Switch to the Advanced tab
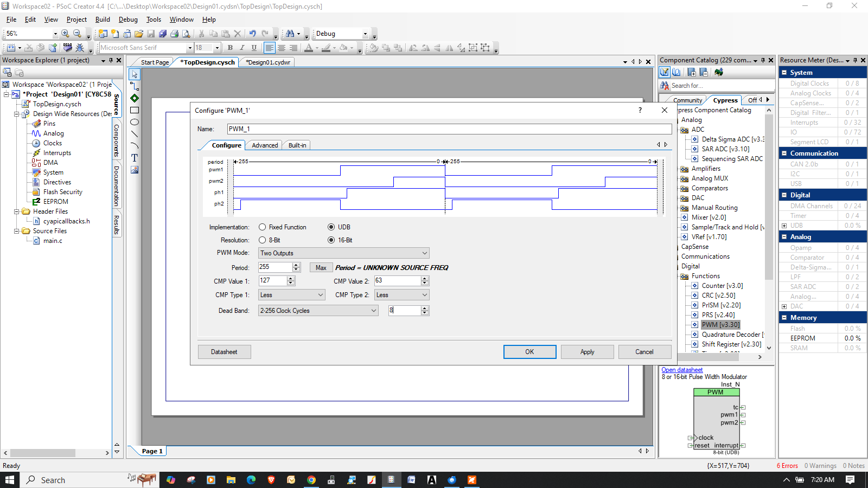868x488 pixels. point(265,145)
